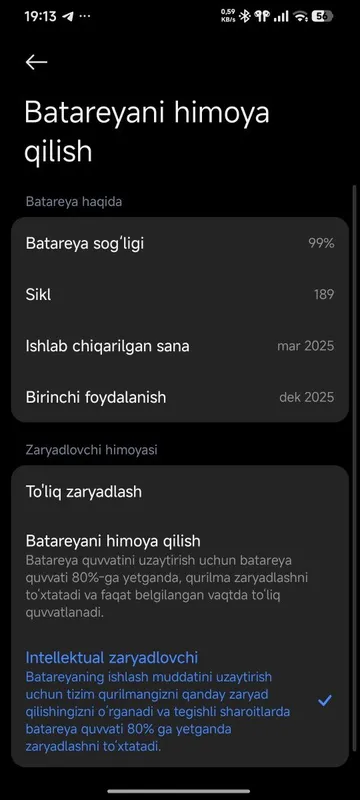Tap Ishlab chiqarilgan sana row
This screenshot has width=360, height=800.
click(x=180, y=346)
